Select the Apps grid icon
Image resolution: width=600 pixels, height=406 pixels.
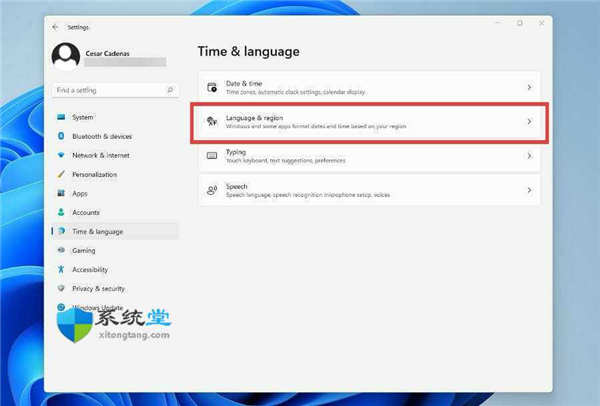tap(61, 193)
